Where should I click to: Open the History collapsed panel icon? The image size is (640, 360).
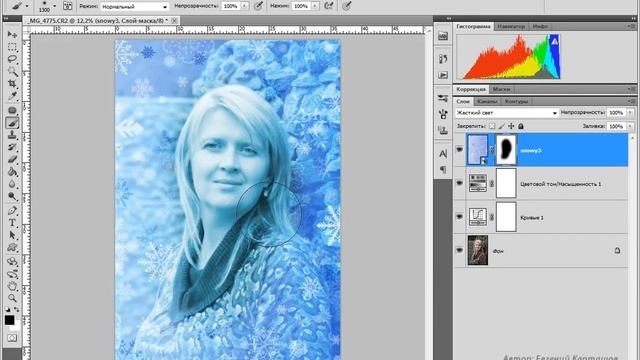point(443,59)
